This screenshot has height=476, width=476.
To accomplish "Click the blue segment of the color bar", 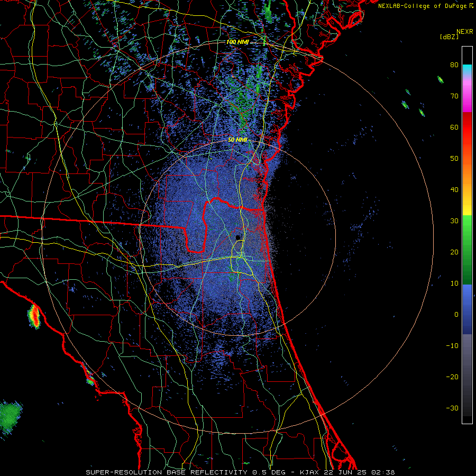I will tap(467, 309).
